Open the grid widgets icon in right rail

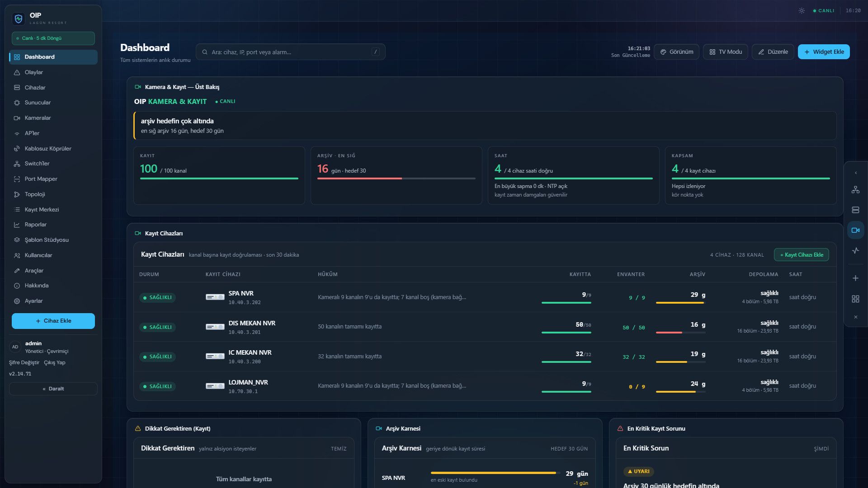855,299
